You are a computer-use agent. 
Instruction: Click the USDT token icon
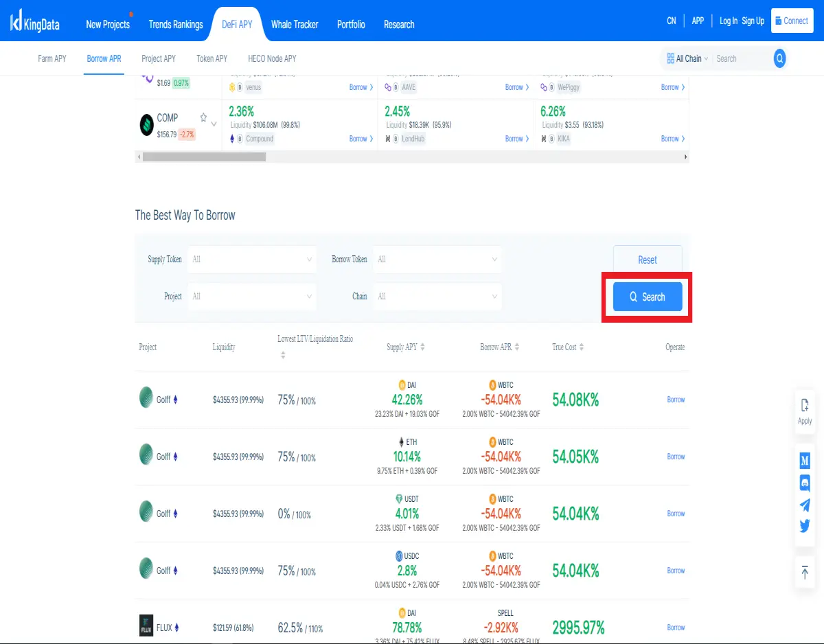point(399,499)
